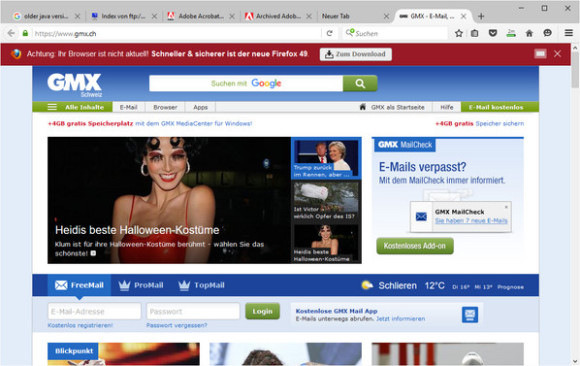Screen dimensions: 580x366
Task: Dismiss the red Firefox update banner
Action: click(x=557, y=54)
